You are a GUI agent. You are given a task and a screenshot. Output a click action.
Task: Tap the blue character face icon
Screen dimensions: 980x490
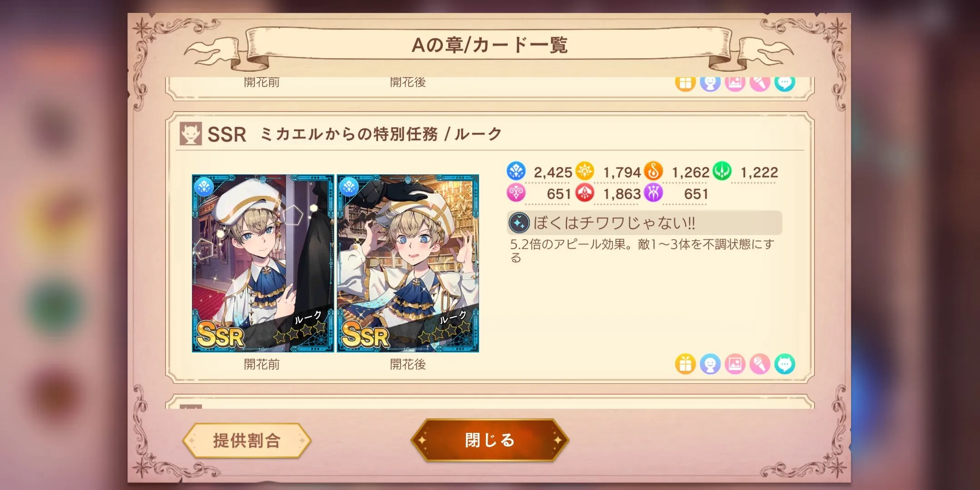pyautogui.click(x=710, y=364)
